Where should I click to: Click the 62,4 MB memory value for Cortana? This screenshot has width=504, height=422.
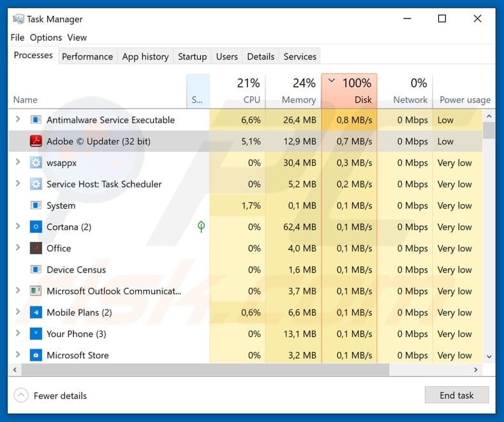point(300,227)
